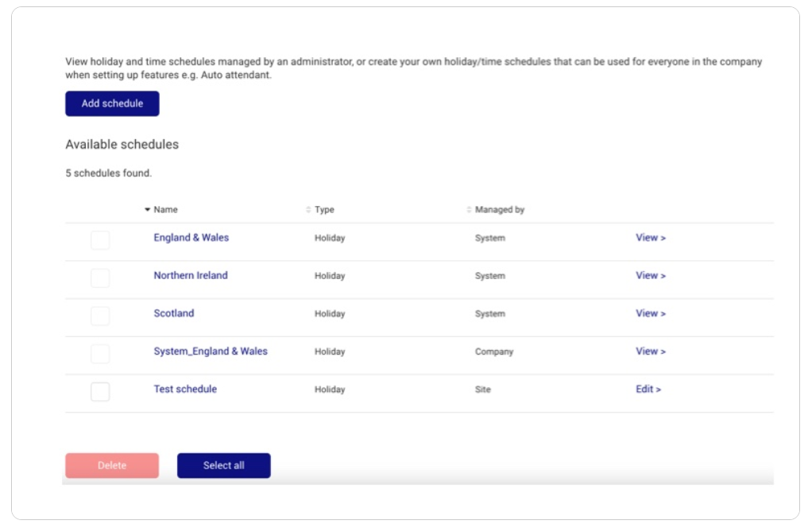Click View for System_England & Wales row
Screen dimensions: 812x532
[x=651, y=351]
